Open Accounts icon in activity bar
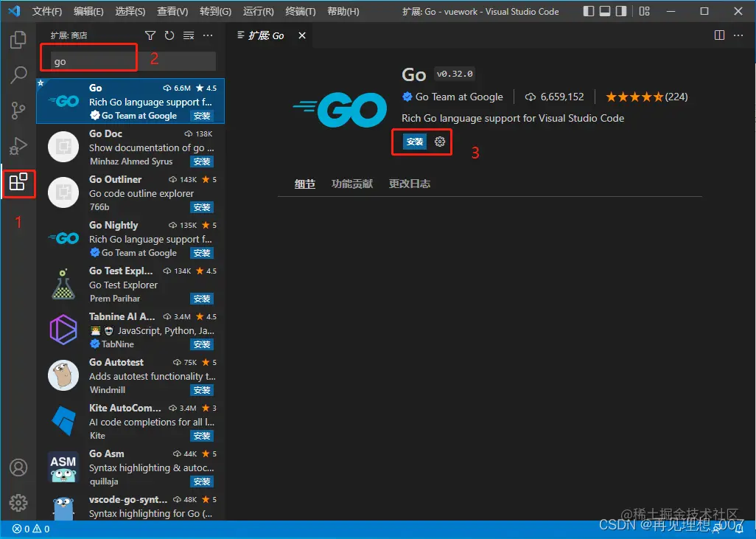 pyautogui.click(x=18, y=467)
